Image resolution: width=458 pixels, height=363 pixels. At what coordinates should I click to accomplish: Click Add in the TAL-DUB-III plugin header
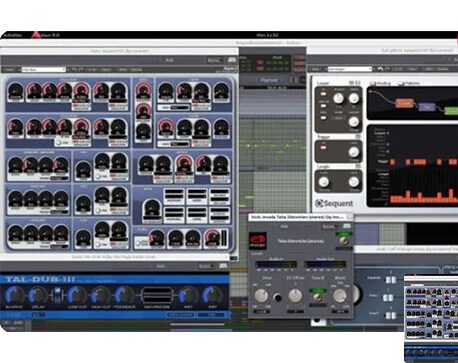(160, 266)
